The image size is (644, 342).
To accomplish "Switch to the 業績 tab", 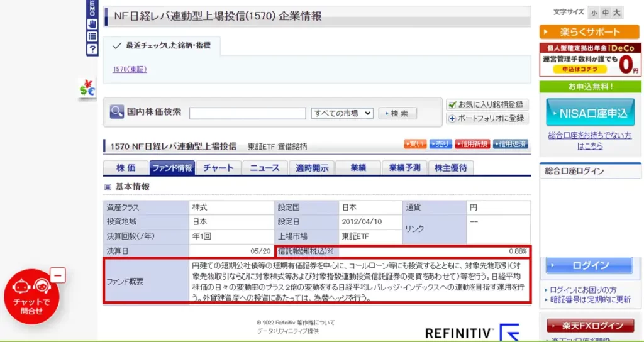I will click(x=358, y=167).
